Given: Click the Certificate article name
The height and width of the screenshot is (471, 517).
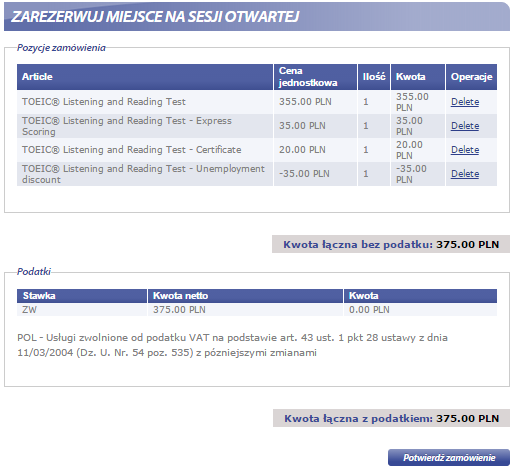Looking at the screenshot, I should [132, 150].
